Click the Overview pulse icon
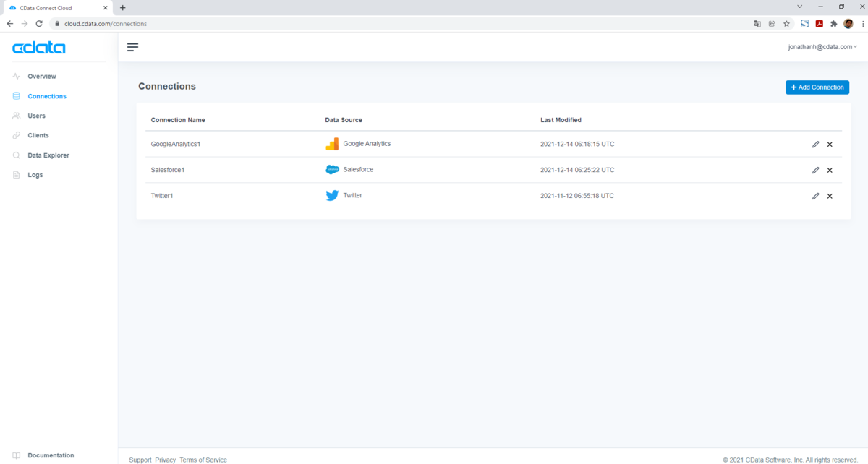The width and height of the screenshot is (868, 464). coord(17,77)
